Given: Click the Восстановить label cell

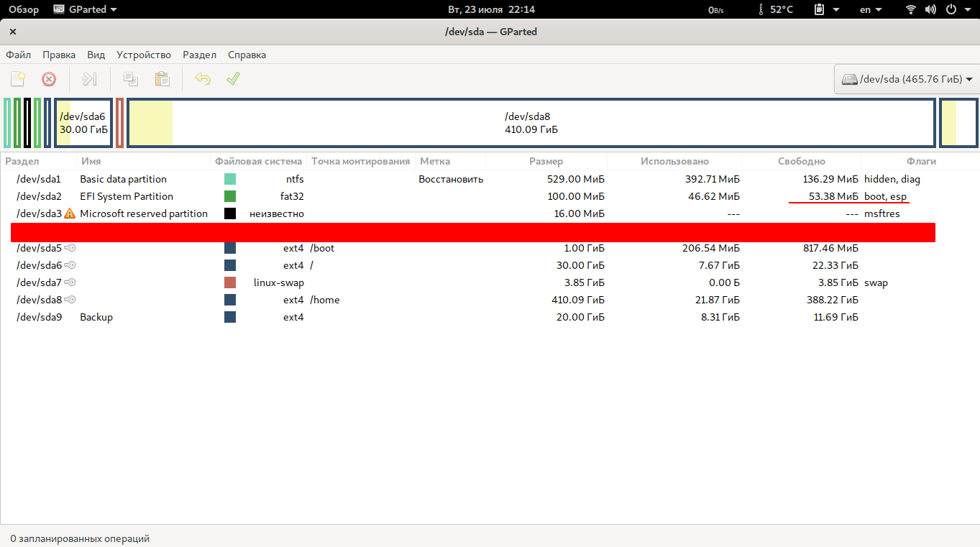Looking at the screenshot, I should pyautogui.click(x=451, y=179).
